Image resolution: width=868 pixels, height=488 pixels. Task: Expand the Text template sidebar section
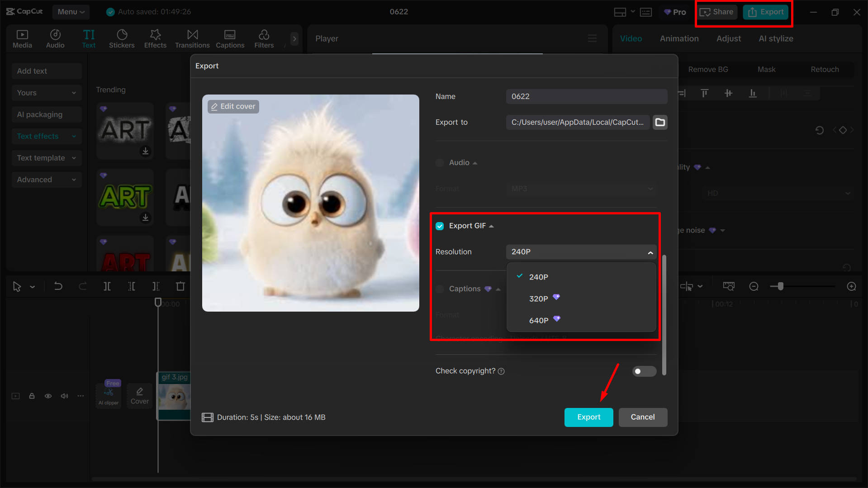[46, 158]
